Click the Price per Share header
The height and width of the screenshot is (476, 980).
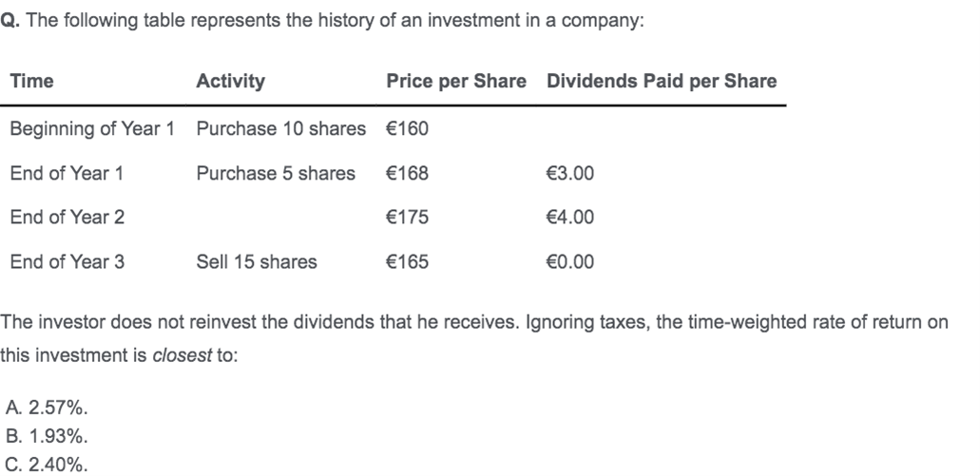click(x=456, y=81)
